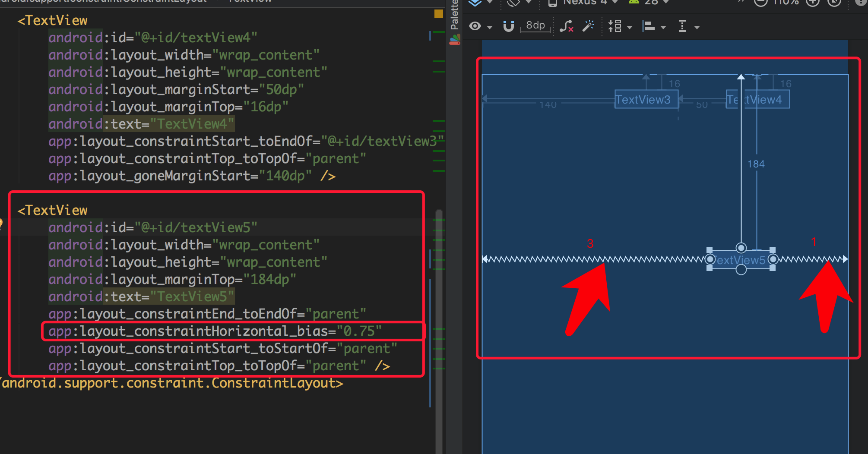This screenshot has width=868, height=454.
Task: Click TextView4's layout_width="wrap_content" line
Action: 184,55
